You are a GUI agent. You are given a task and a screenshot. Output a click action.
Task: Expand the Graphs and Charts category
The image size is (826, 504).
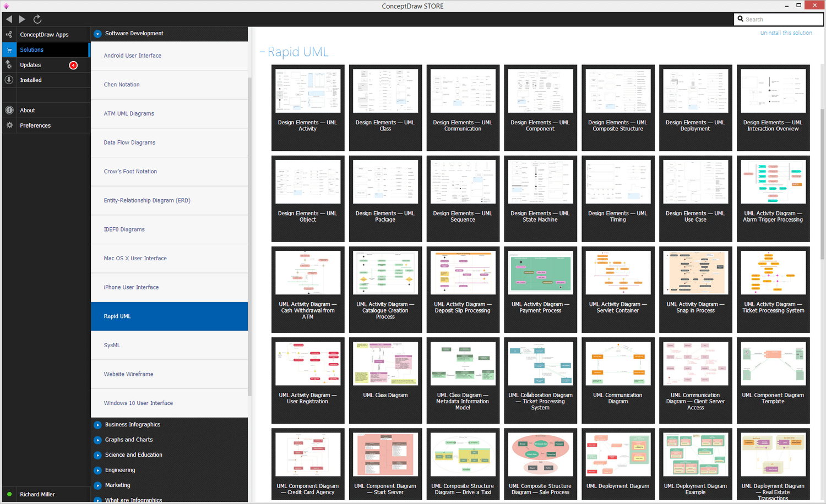(x=97, y=440)
